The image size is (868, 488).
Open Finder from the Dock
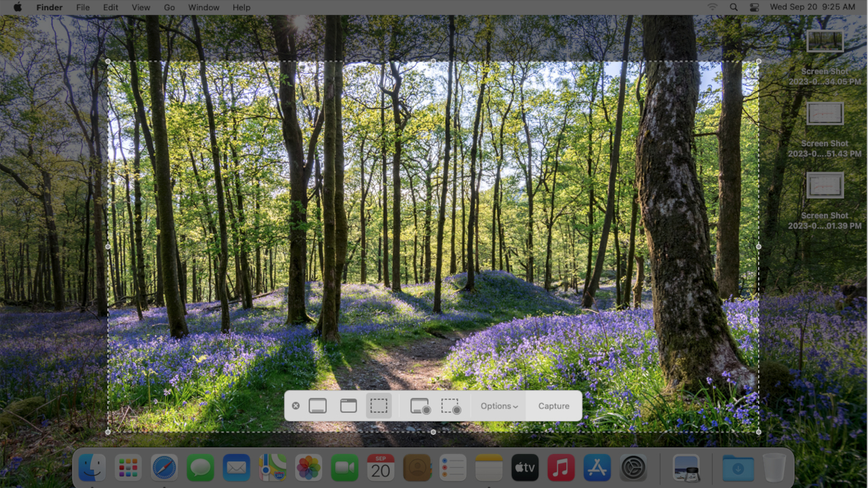pos(92,468)
